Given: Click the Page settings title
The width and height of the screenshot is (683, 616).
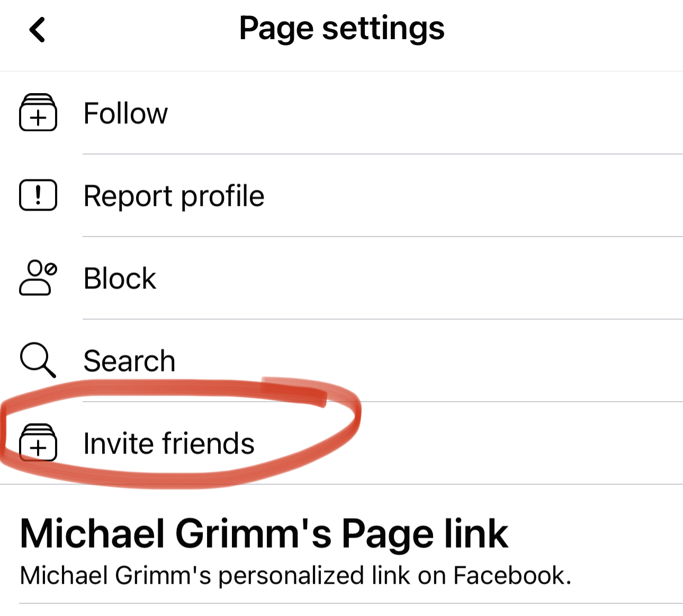Looking at the screenshot, I should (341, 28).
